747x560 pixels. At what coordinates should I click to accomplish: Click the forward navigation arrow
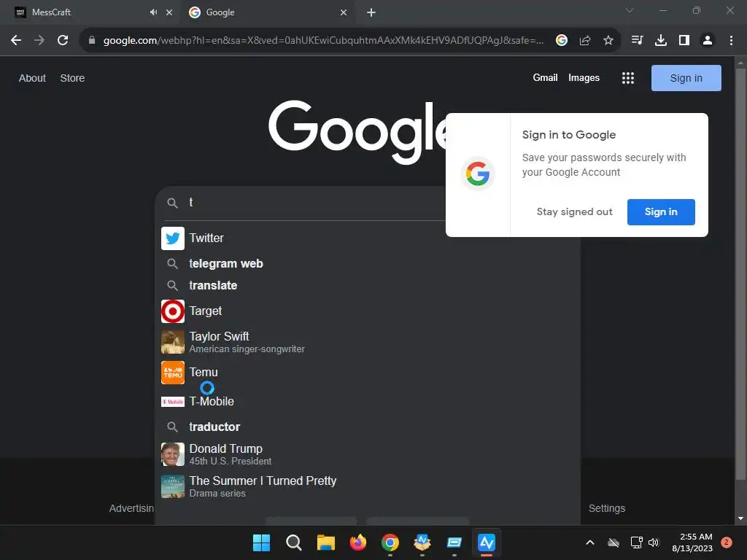pyautogui.click(x=39, y=40)
